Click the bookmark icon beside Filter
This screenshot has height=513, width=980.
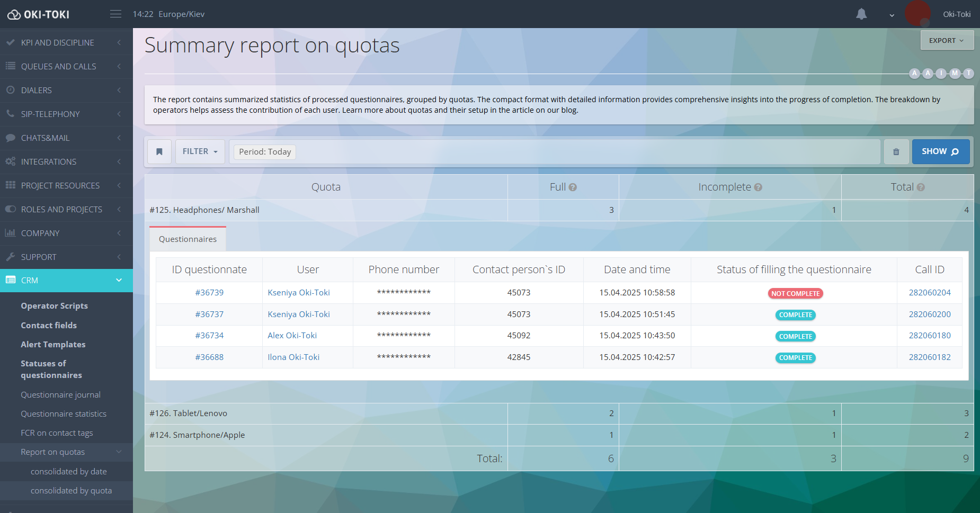159,152
